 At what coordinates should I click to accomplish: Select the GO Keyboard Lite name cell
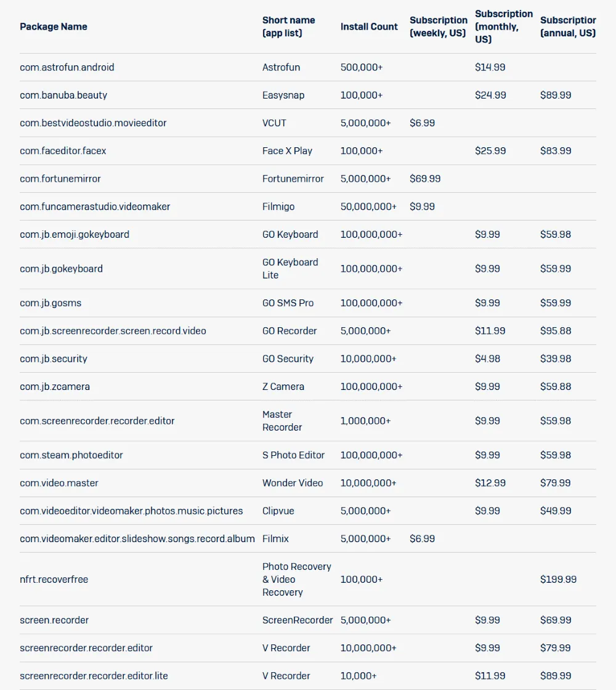coord(290,269)
